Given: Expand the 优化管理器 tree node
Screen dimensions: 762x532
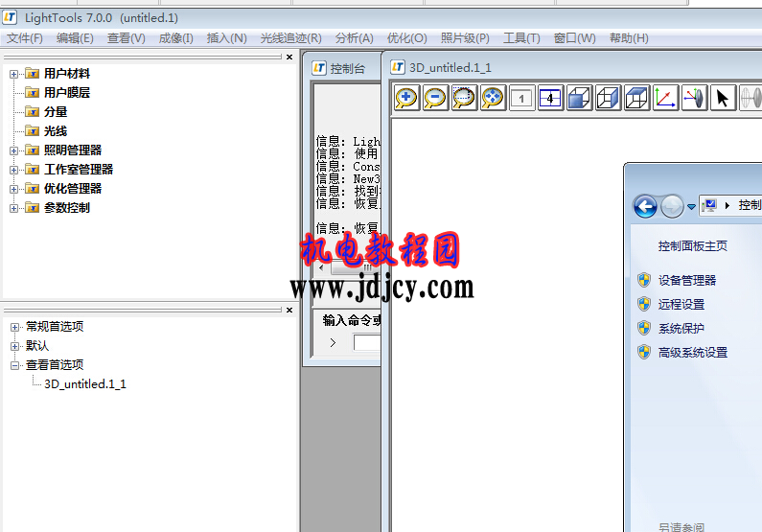Looking at the screenshot, I should (14, 190).
